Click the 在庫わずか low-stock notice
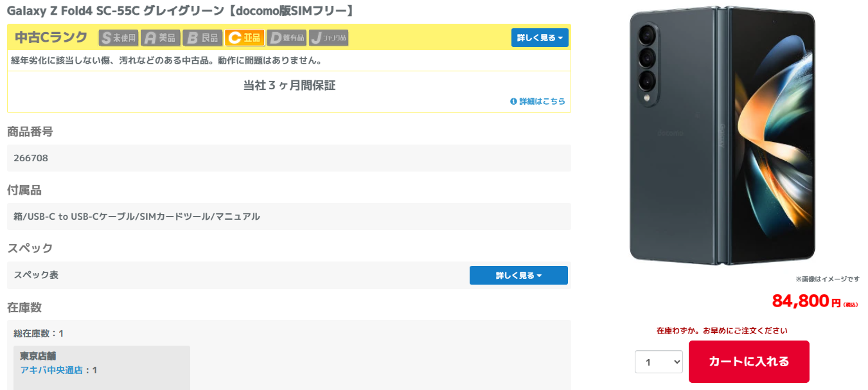The width and height of the screenshot is (868, 390). coord(722,331)
